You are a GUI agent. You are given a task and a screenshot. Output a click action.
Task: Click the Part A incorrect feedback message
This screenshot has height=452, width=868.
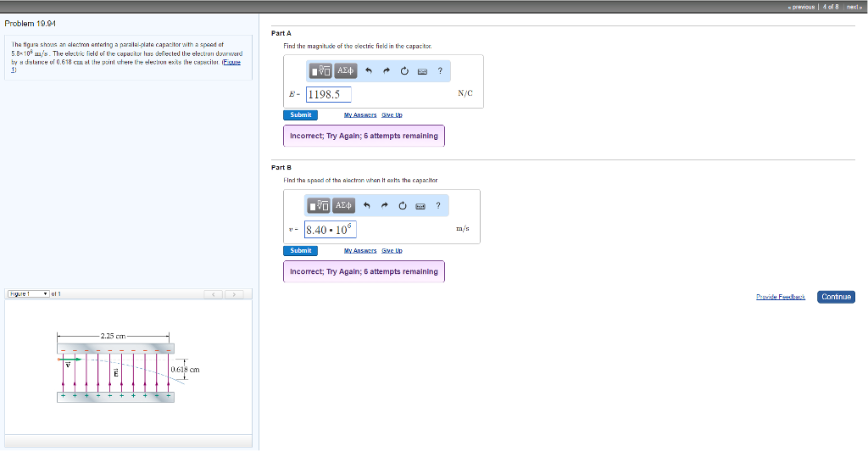[364, 136]
